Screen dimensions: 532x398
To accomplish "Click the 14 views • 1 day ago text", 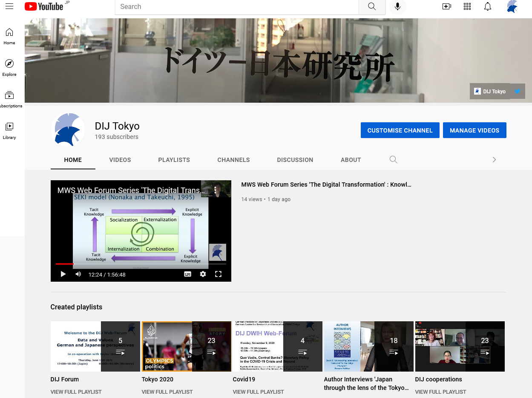I will coord(266,199).
